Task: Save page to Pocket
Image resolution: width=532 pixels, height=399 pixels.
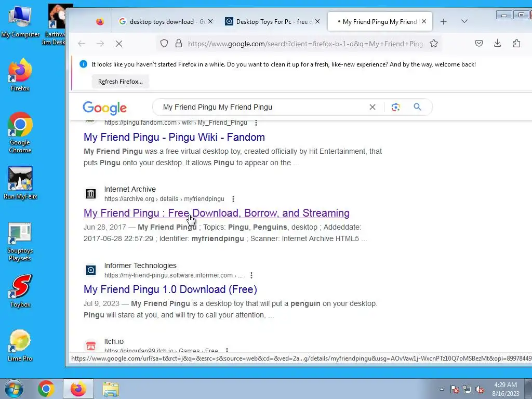Action: [478, 44]
